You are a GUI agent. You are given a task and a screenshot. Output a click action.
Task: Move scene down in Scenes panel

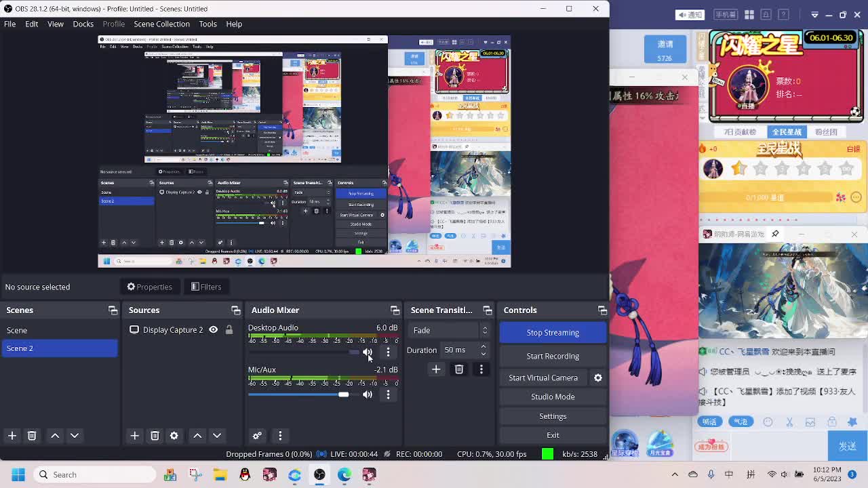75,436
